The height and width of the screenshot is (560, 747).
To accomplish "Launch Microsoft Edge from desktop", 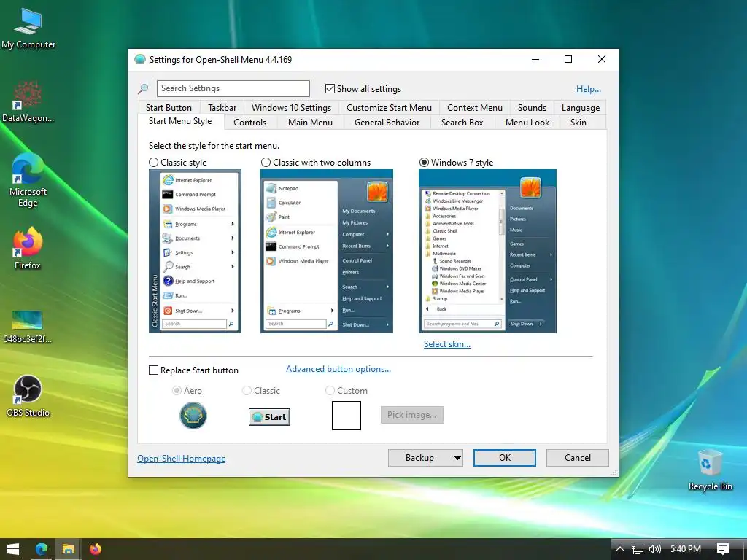I will [28, 181].
